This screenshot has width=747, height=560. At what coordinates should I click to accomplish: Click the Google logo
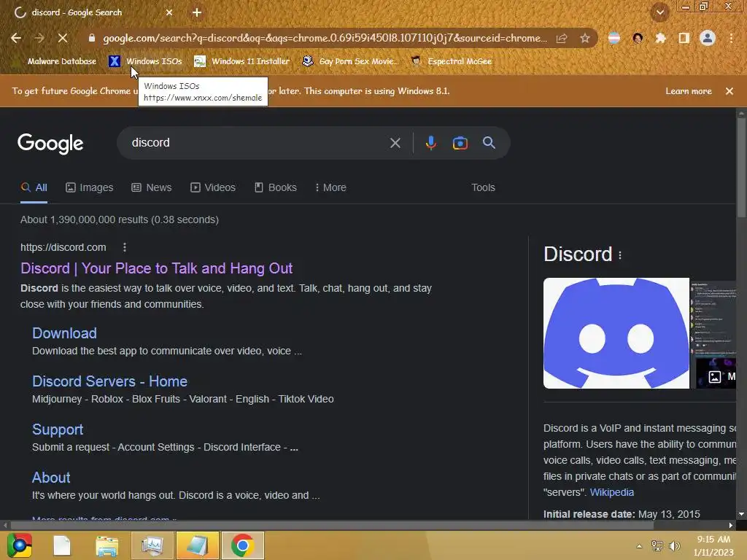point(50,144)
